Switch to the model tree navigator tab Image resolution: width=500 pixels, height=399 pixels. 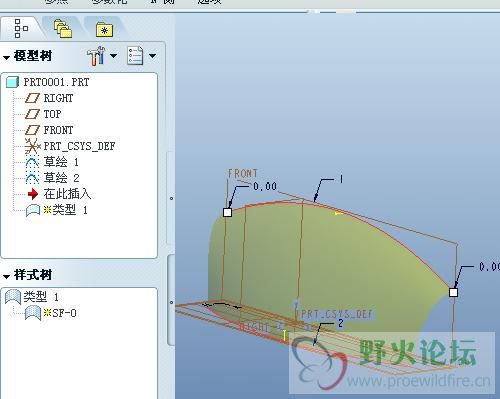21,28
